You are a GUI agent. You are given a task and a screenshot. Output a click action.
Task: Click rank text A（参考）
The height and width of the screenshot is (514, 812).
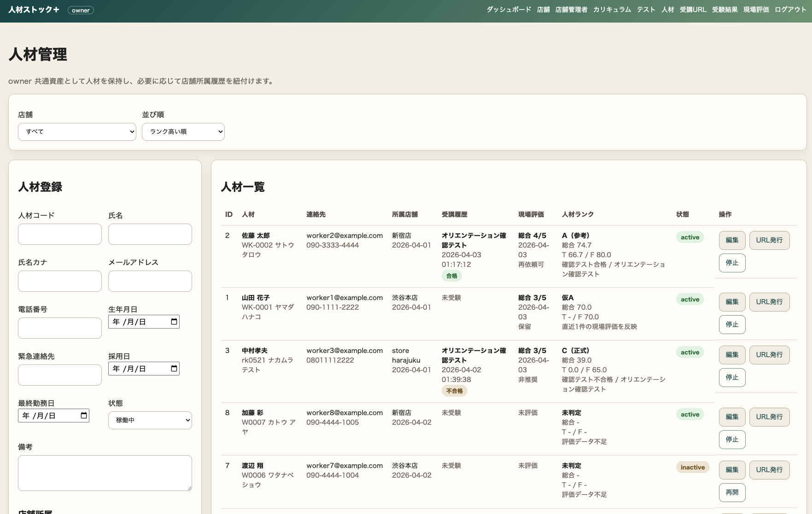[x=576, y=236]
